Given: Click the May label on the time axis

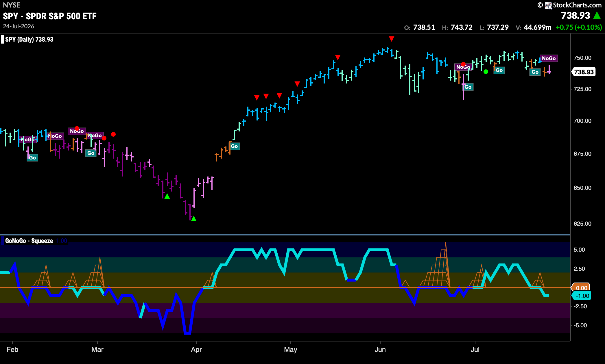Looking at the screenshot, I should [x=291, y=350].
